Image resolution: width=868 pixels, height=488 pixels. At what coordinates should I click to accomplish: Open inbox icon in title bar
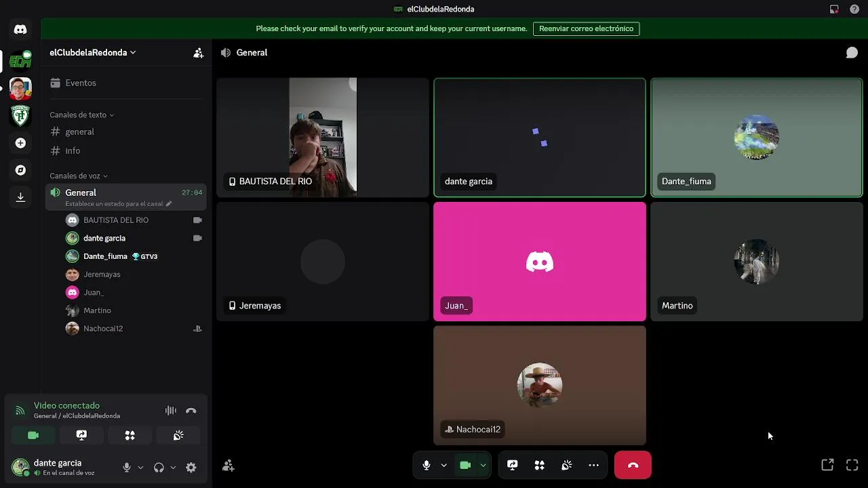pos(834,9)
